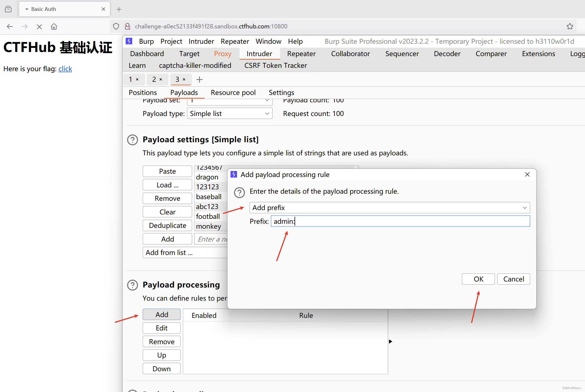The height and width of the screenshot is (392, 585).
Task: Open the Repeater main tab
Action: pyautogui.click(x=301, y=54)
